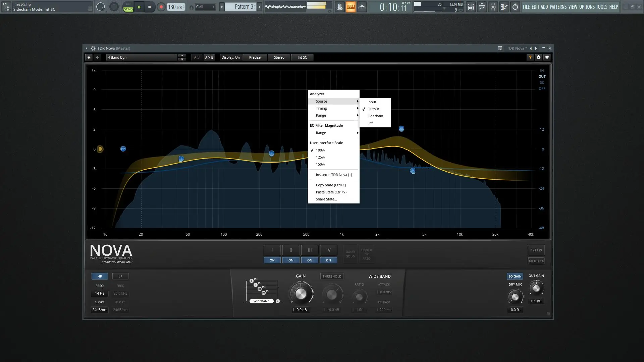Click the Nova help question mark icon

[530, 57]
